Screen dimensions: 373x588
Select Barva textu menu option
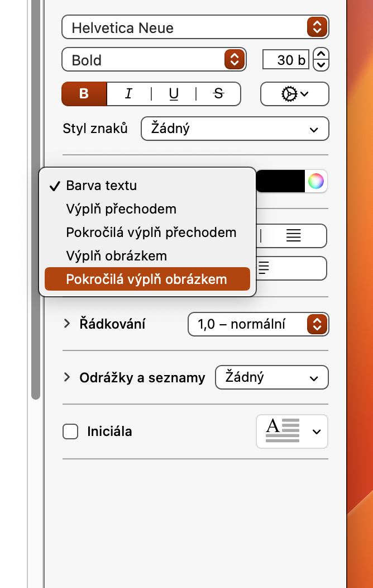coord(101,186)
